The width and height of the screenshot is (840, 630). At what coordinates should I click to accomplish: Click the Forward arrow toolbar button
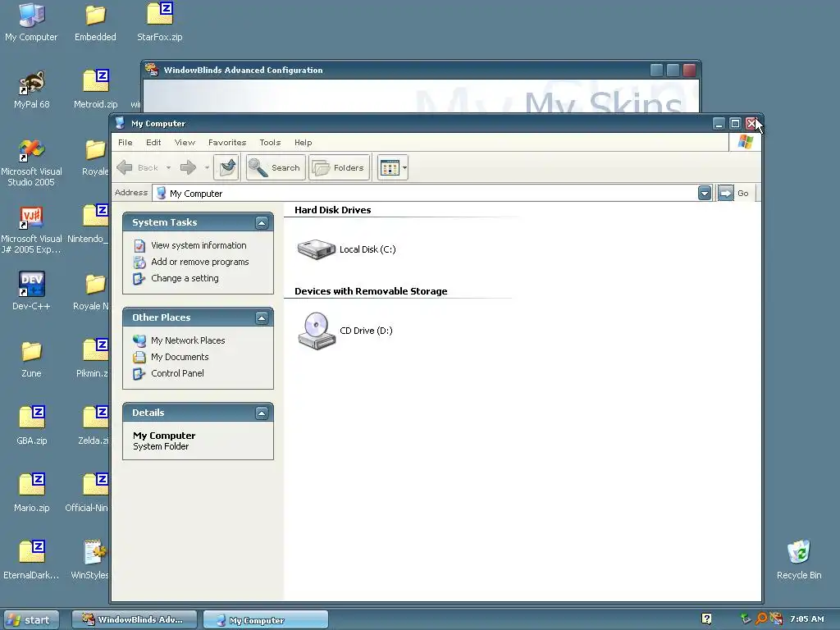pos(188,167)
